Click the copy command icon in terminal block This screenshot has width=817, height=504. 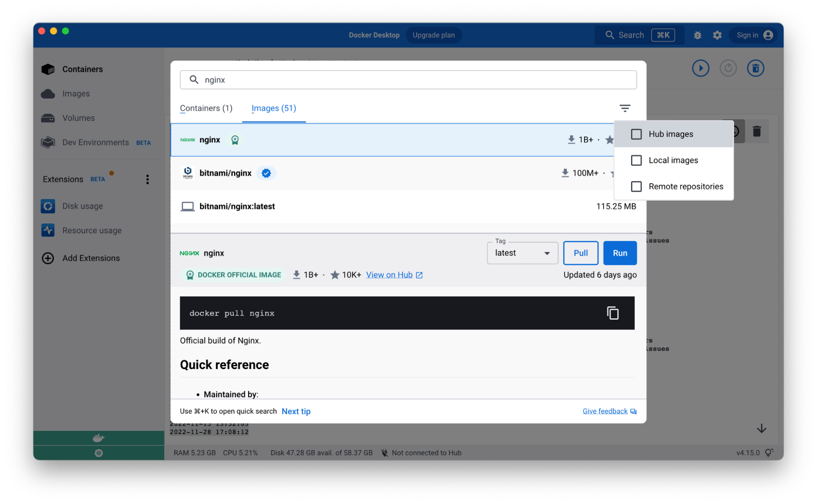613,313
